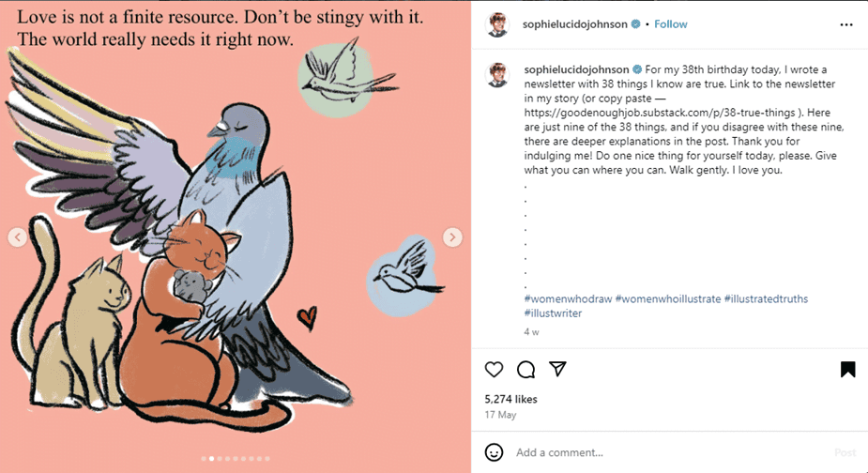Open the #womenwhodraw hashtag
Image resolution: width=868 pixels, height=473 pixels.
pyautogui.click(x=567, y=299)
